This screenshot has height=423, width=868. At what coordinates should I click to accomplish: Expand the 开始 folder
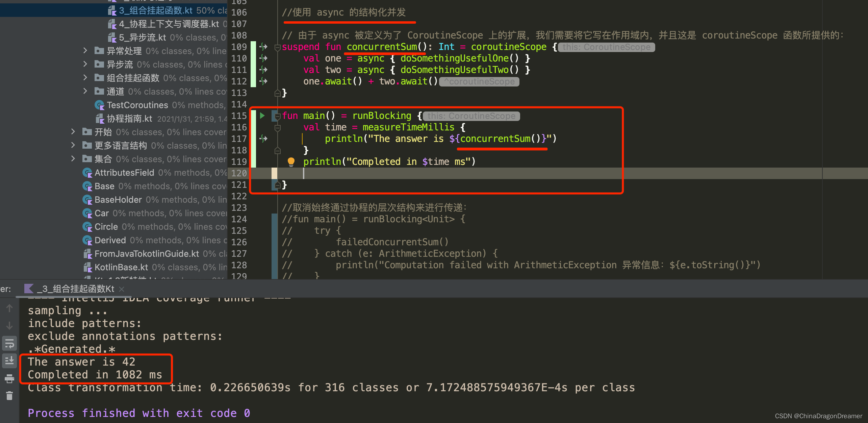[73, 132]
